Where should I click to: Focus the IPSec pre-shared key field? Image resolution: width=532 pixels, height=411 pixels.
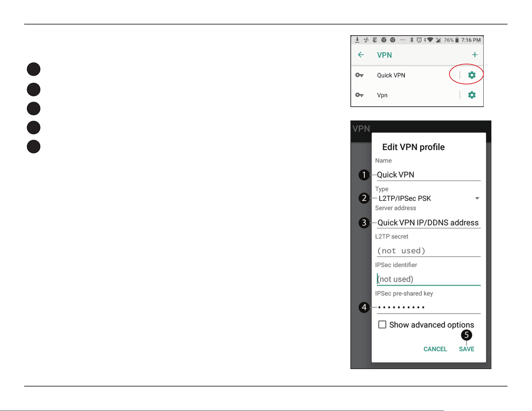(x=429, y=307)
